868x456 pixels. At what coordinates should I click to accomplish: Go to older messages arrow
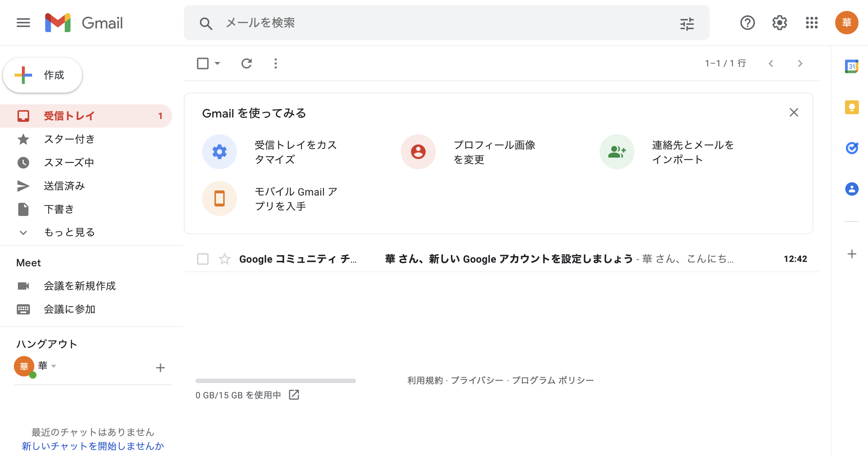coord(800,63)
